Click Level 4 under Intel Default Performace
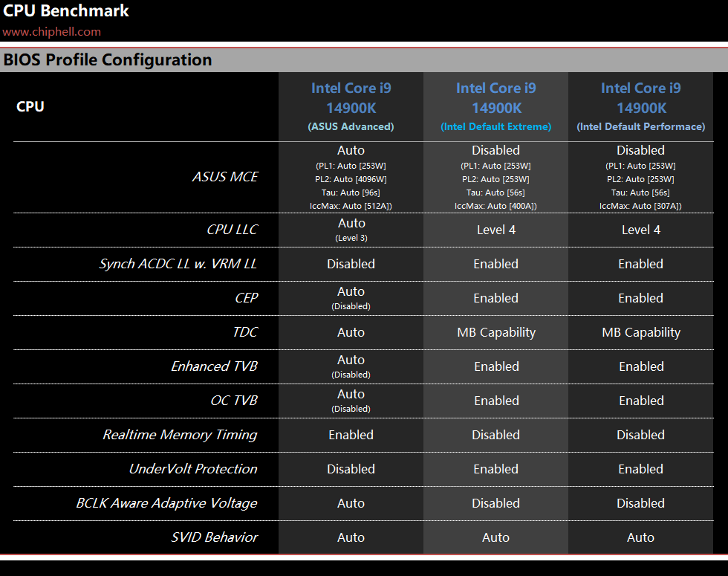 (640, 230)
